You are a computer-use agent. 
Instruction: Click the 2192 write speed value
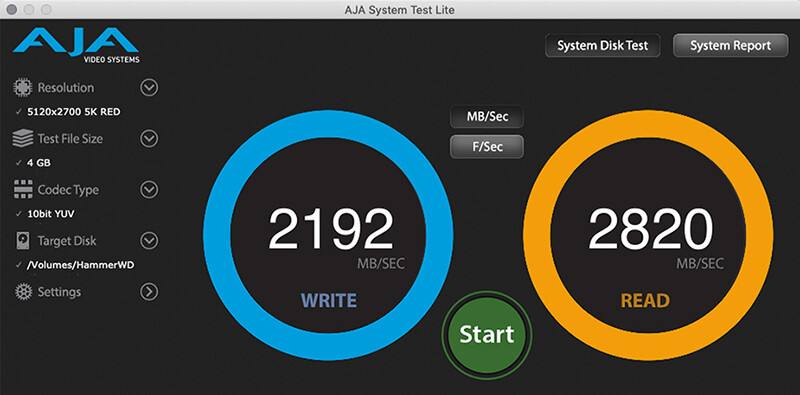click(331, 229)
